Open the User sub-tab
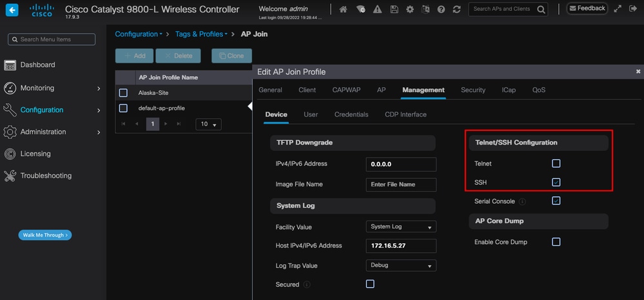The image size is (644, 300). [311, 115]
